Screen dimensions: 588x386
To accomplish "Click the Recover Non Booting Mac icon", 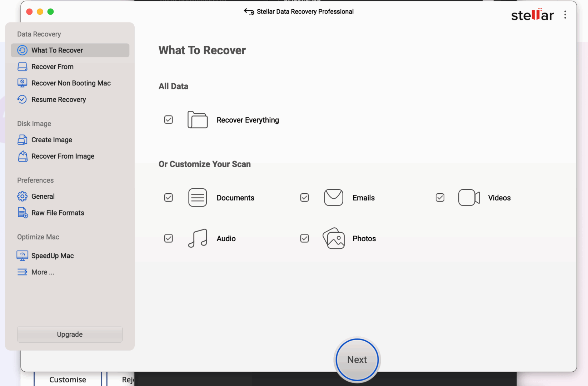I will [22, 83].
